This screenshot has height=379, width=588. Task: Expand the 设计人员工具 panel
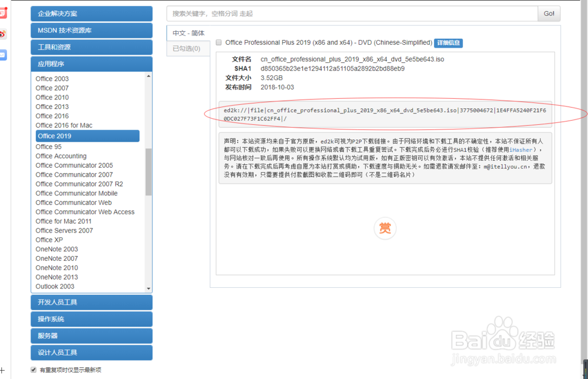click(x=92, y=353)
